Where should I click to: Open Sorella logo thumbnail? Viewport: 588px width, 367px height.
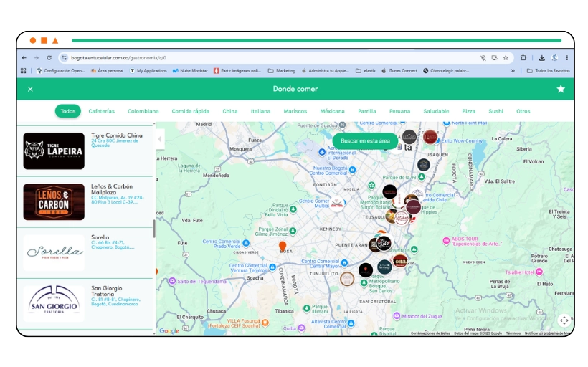[54, 252]
